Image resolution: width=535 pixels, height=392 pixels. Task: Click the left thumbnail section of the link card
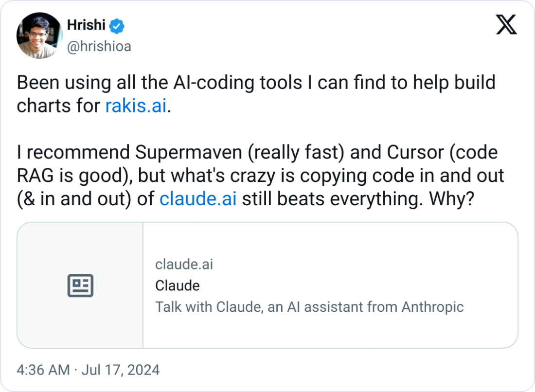(x=80, y=285)
